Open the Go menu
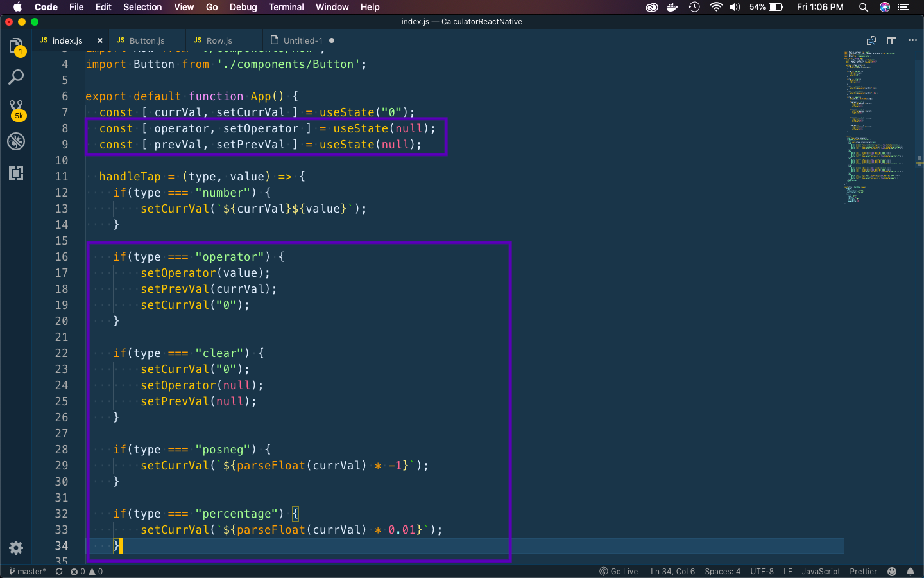The width and height of the screenshot is (924, 578). coord(212,7)
